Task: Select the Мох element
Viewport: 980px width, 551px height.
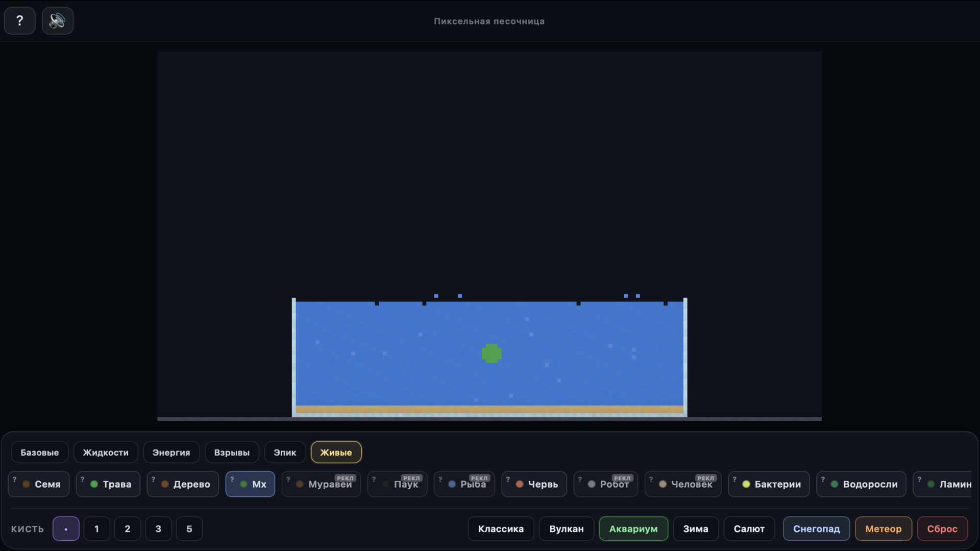Action: point(250,484)
